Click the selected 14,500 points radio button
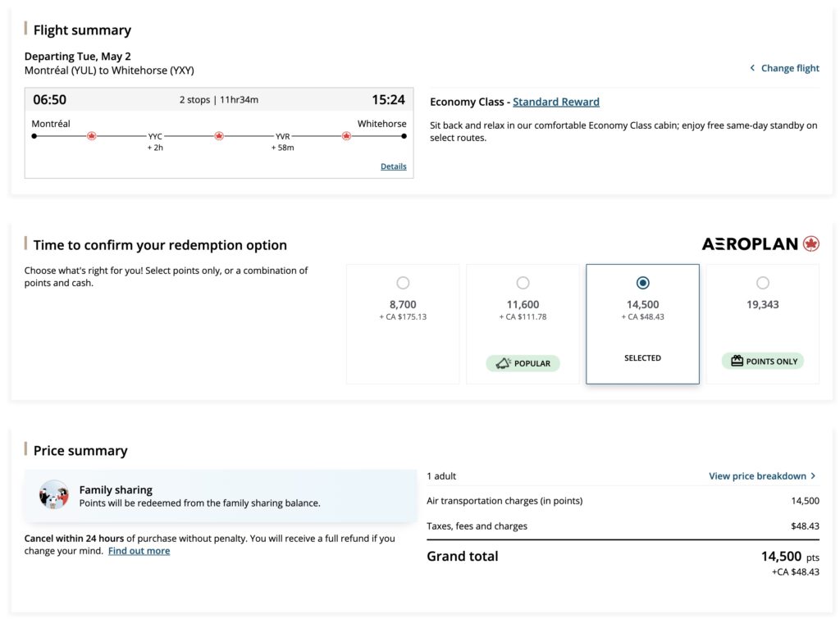 pyautogui.click(x=642, y=282)
